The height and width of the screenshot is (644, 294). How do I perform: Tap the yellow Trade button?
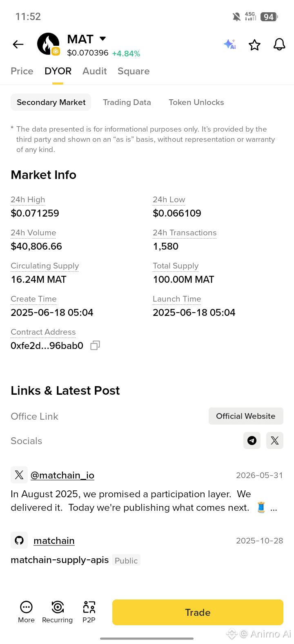[198, 612]
